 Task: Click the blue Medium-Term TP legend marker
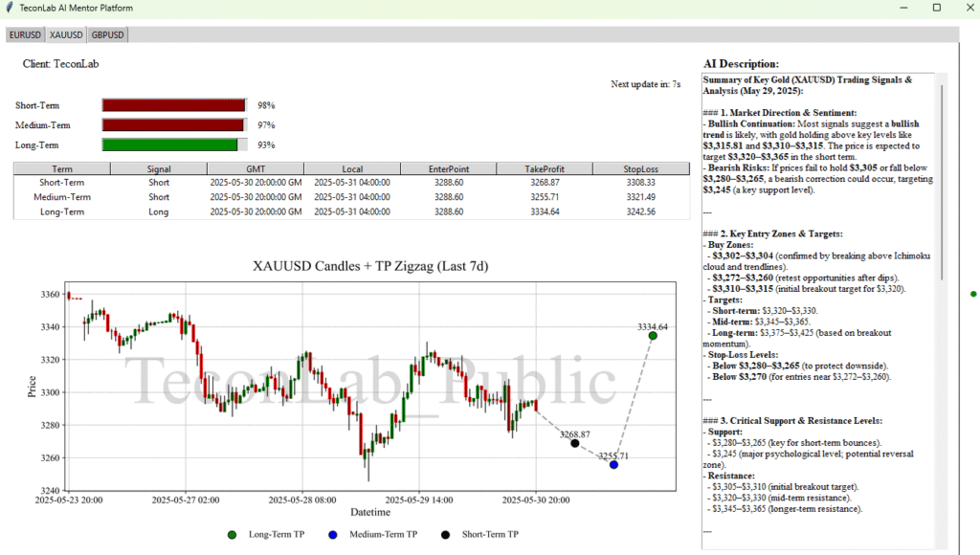[334, 534]
